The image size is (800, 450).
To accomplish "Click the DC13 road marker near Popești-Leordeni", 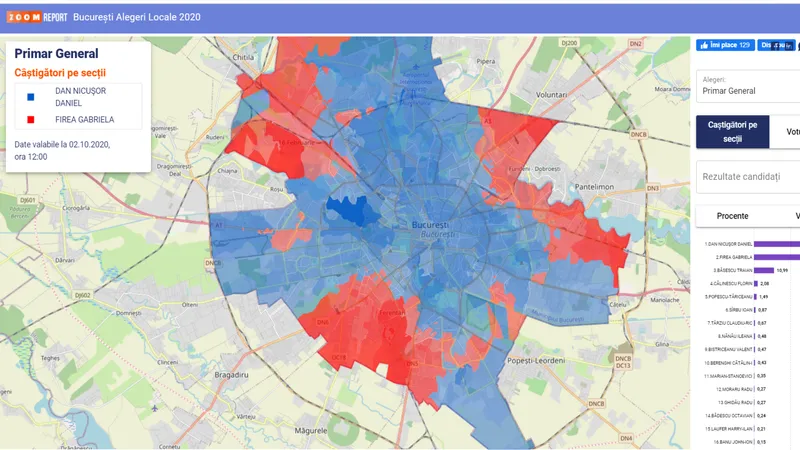I will tap(623, 366).
